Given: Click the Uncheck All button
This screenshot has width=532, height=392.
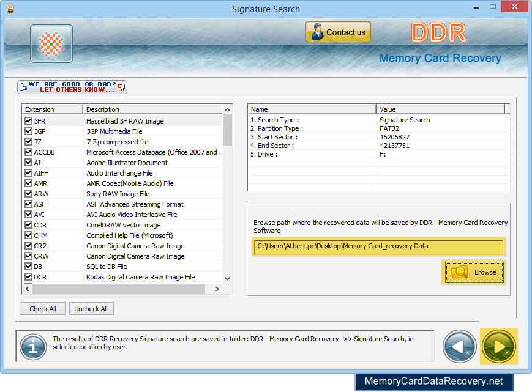Looking at the screenshot, I should (91, 309).
